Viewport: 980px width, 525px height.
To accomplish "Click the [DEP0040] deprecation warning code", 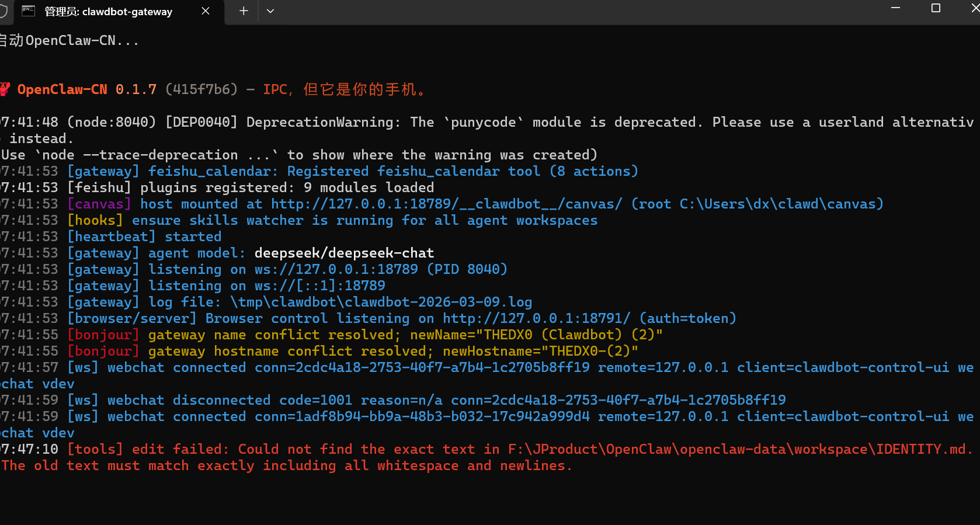I will [201, 122].
